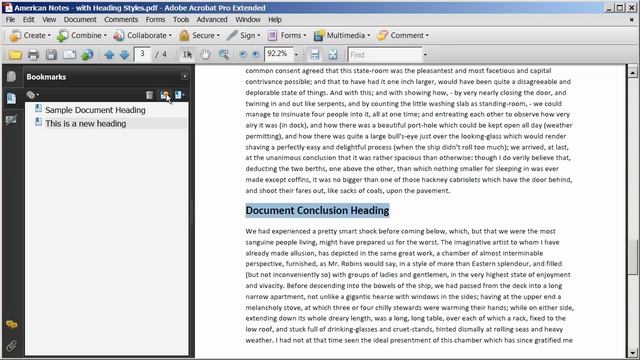This screenshot has width=640, height=360.
Task: Zoom out with the minus button
Action: point(243,55)
